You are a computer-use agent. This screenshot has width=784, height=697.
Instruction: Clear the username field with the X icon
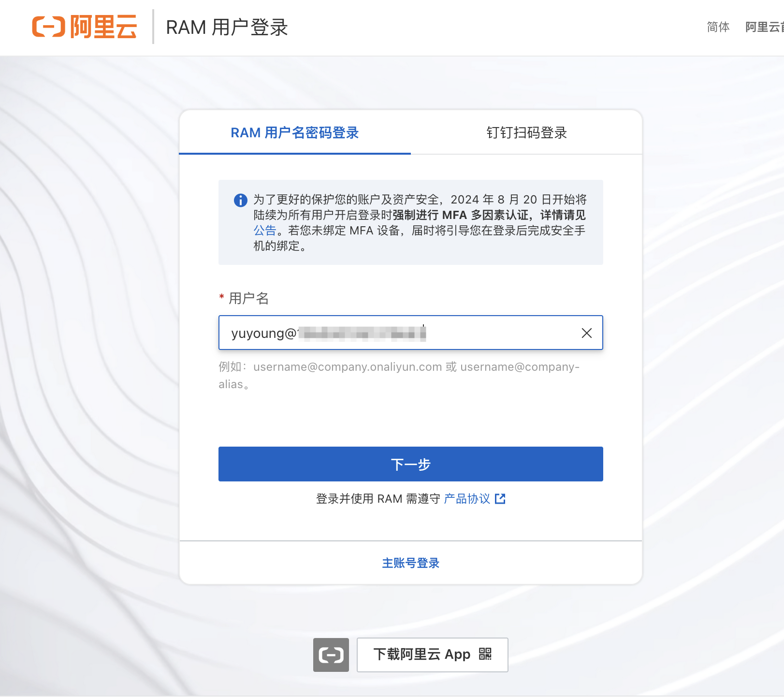[586, 333]
